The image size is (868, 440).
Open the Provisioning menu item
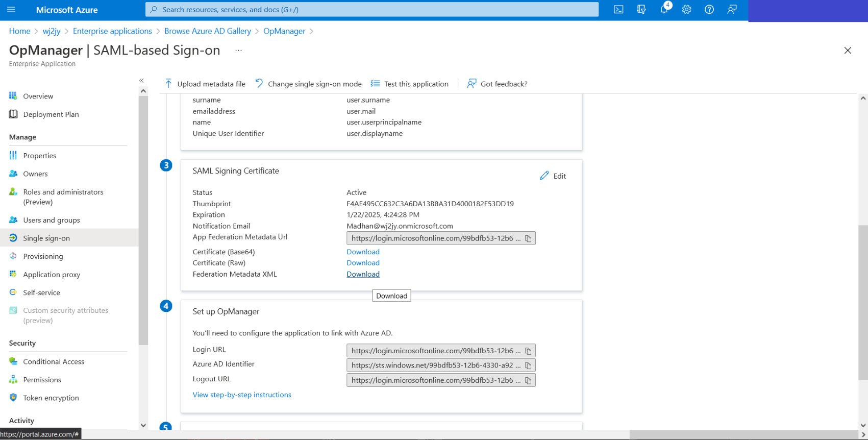43,256
